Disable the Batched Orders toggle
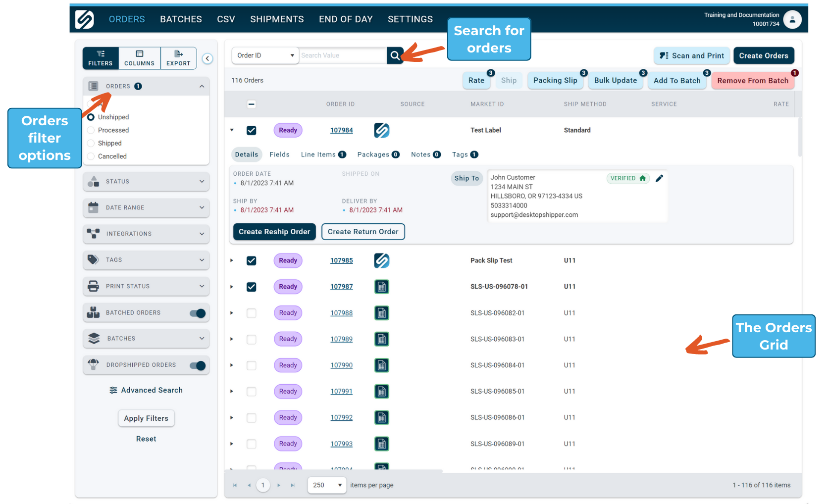The image size is (828, 504). point(198,313)
